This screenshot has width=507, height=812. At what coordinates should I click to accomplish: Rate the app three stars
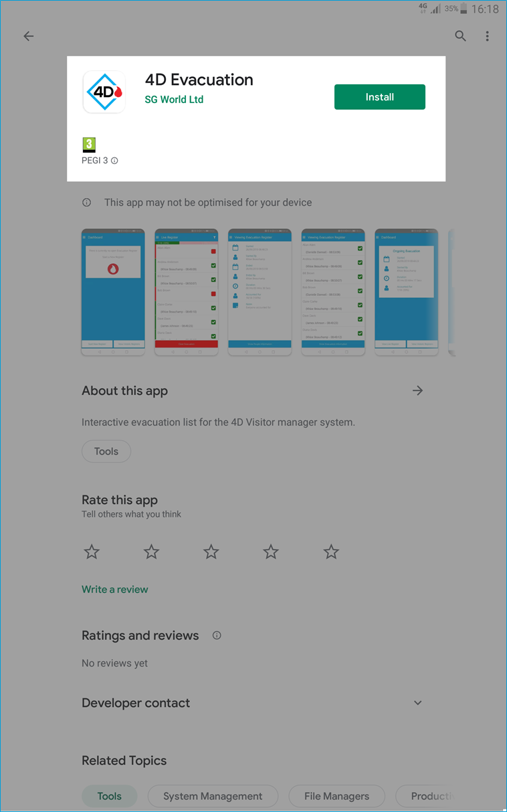(x=211, y=552)
